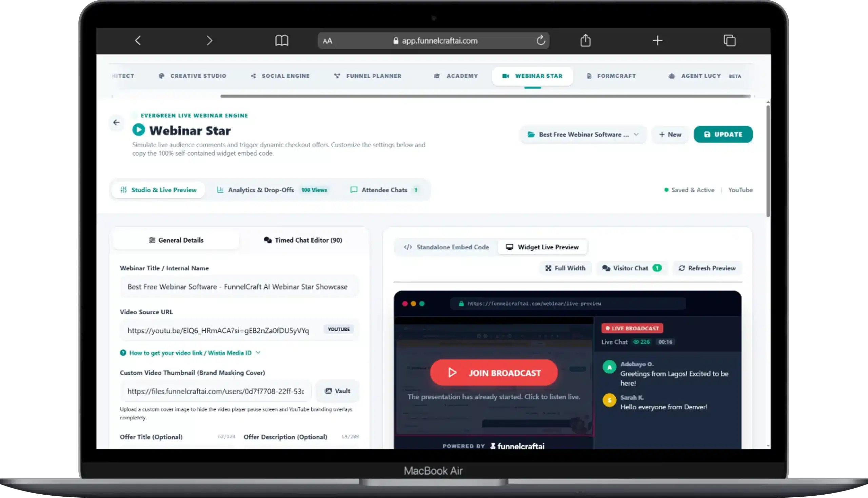Click the red dot in preview window
868x498 pixels.
coord(405,304)
